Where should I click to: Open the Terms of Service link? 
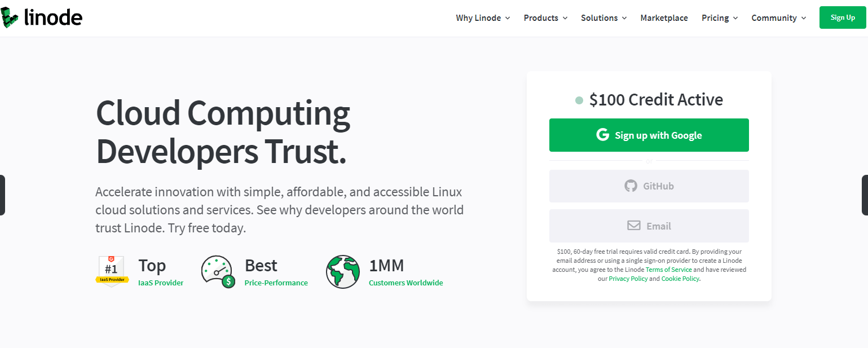(668, 269)
